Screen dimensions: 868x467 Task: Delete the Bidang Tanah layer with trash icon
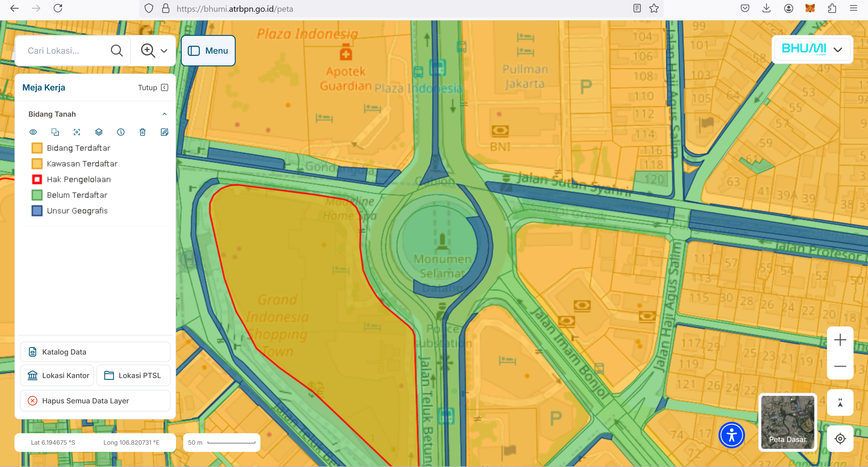click(x=143, y=132)
